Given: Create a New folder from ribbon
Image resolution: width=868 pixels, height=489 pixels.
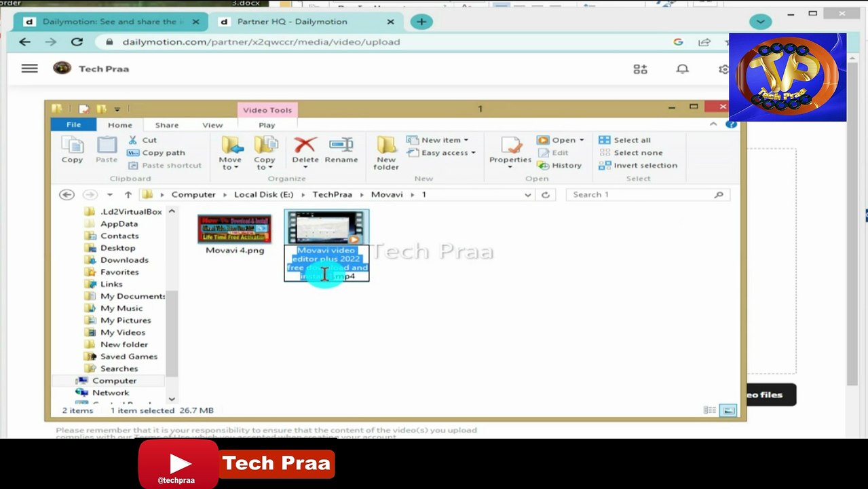Looking at the screenshot, I should click(x=386, y=153).
